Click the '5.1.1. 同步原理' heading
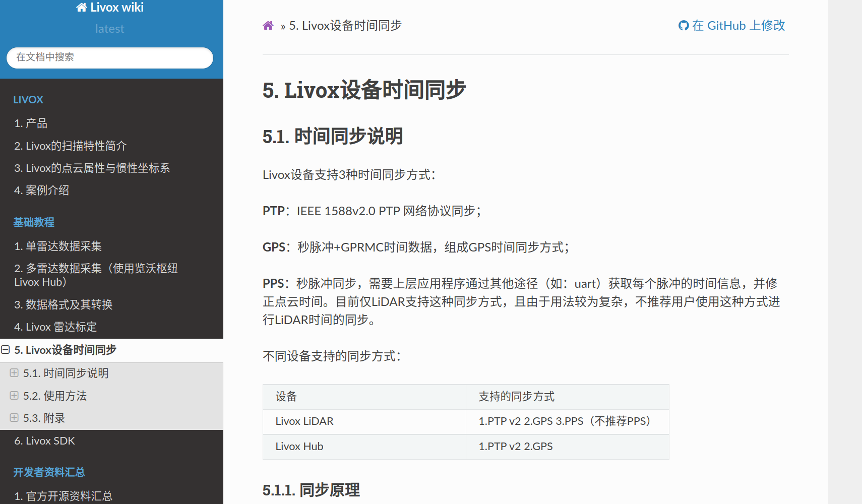Screen dimensions: 862x504 [x=311, y=490]
